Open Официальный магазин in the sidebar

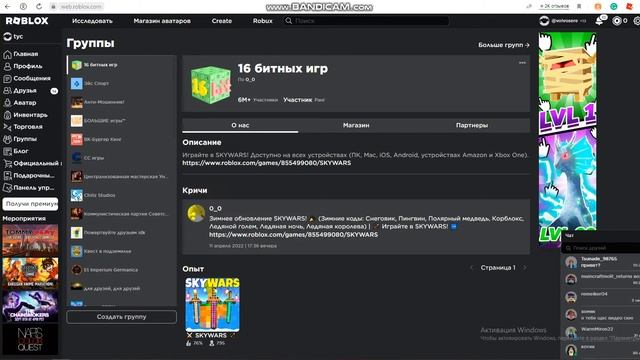[x=32, y=163]
